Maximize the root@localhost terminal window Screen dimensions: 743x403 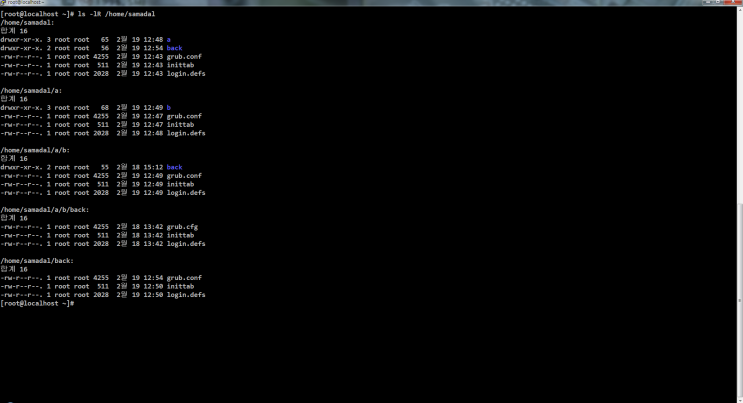pos(719,2)
